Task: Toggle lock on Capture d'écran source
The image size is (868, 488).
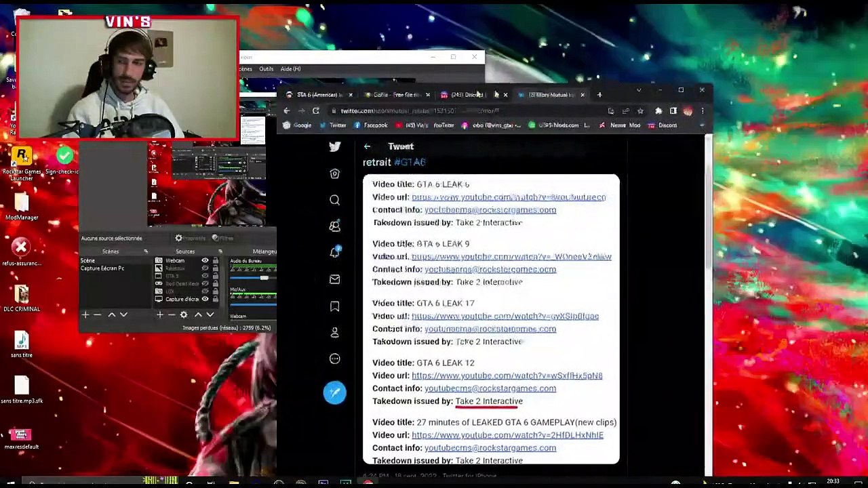Action: (x=216, y=299)
